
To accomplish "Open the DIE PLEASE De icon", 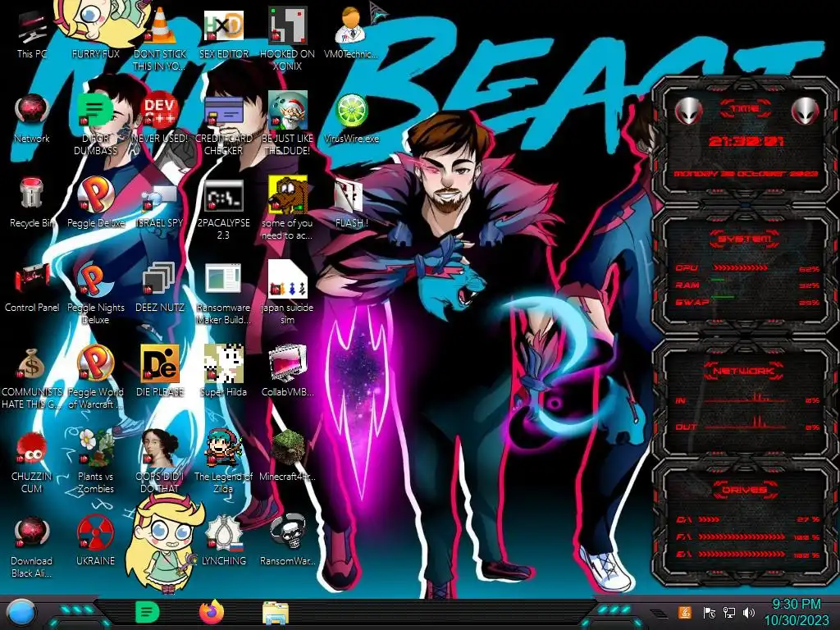I will tap(159, 371).
